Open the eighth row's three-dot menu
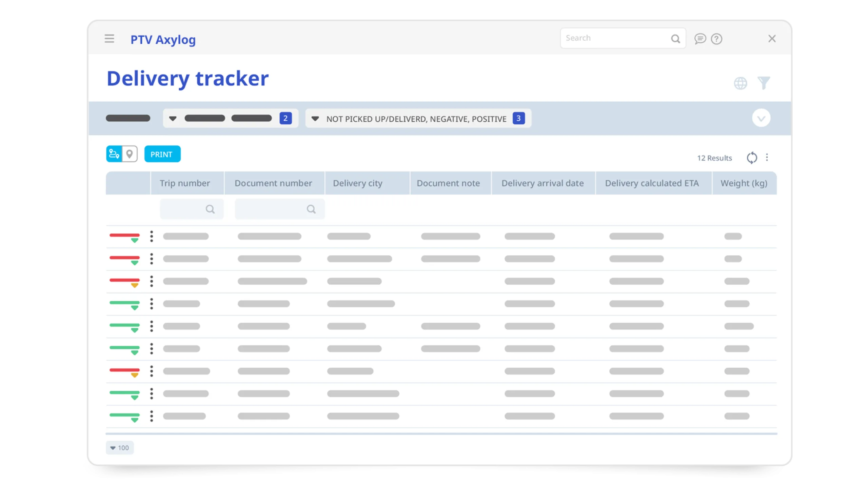Image resolution: width=868 pixels, height=488 pixels. click(x=152, y=393)
